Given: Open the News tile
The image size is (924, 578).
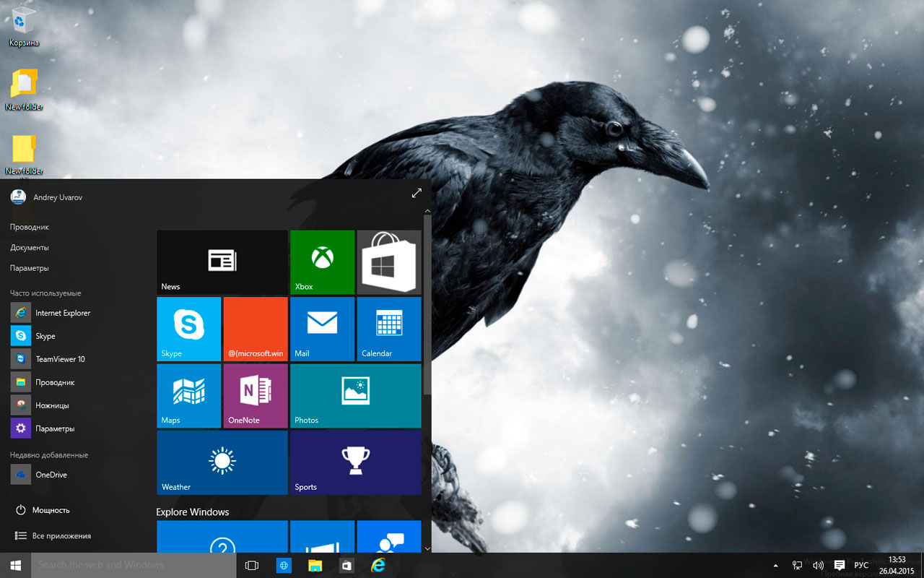Looking at the screenshot, I should point(222,262).
